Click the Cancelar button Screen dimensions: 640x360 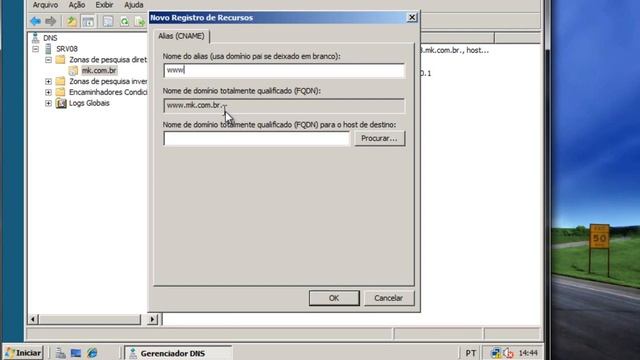point(389,298)
